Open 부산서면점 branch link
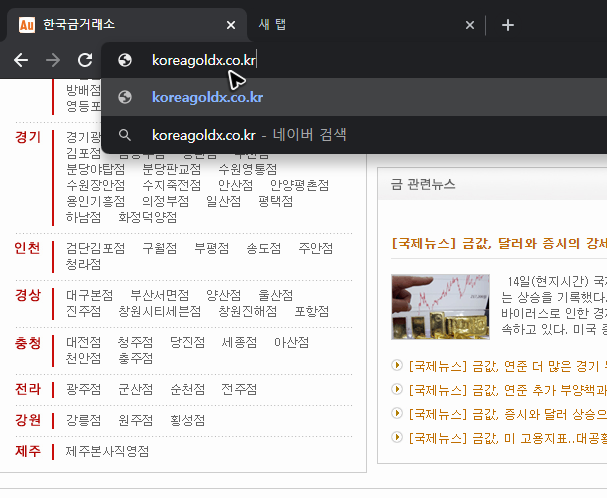Screen dimensions: 607x498 [159, 295]
